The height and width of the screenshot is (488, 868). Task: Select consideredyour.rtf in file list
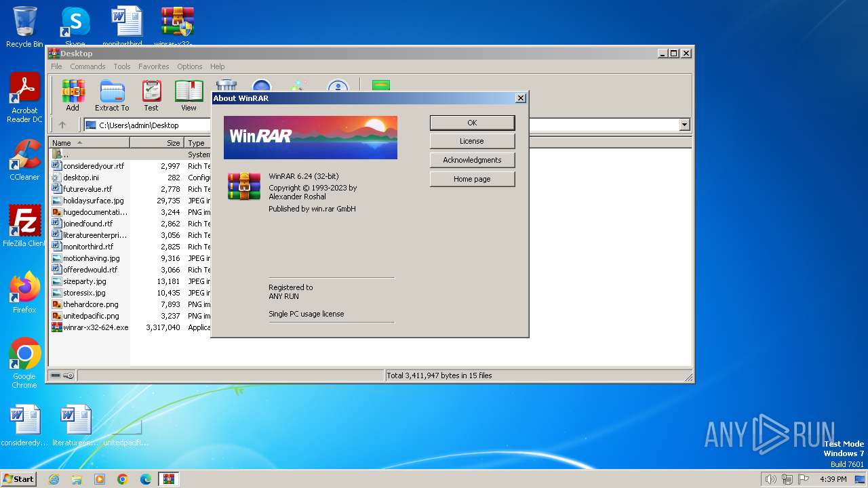94,166
